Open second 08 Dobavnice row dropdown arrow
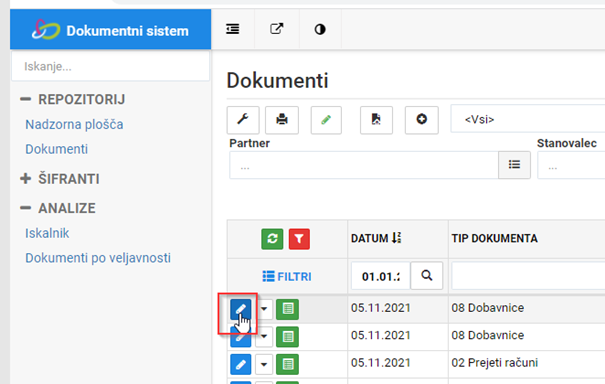The image size is (605, 384). [x=264, y=337]
